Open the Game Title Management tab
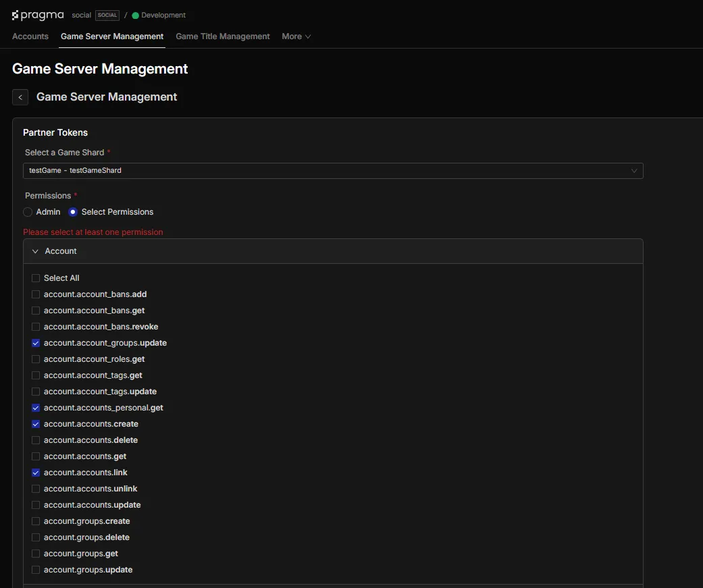This screenshot has height=588, width=703. tap(222, 36)
